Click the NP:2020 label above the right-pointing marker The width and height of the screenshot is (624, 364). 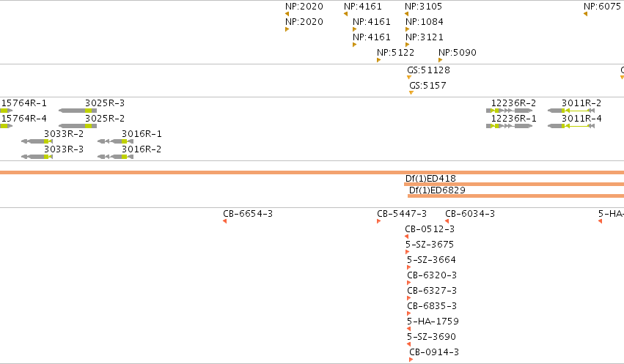coord(304,22)
